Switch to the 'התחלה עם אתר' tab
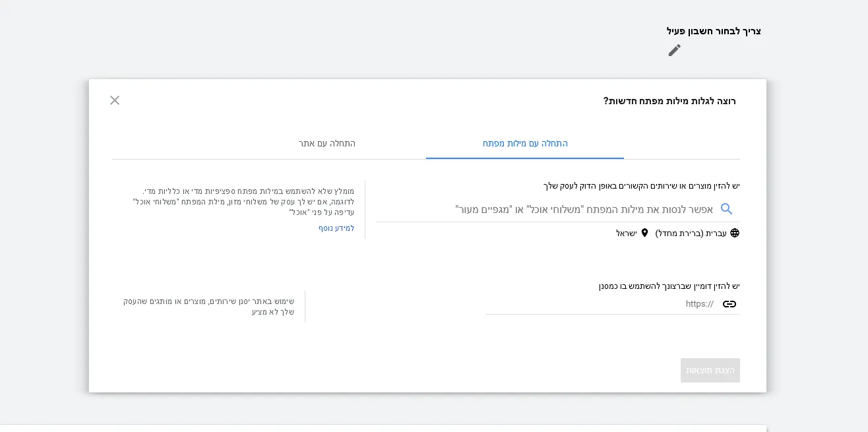This screenshot has height=432, width=868. 326,144
